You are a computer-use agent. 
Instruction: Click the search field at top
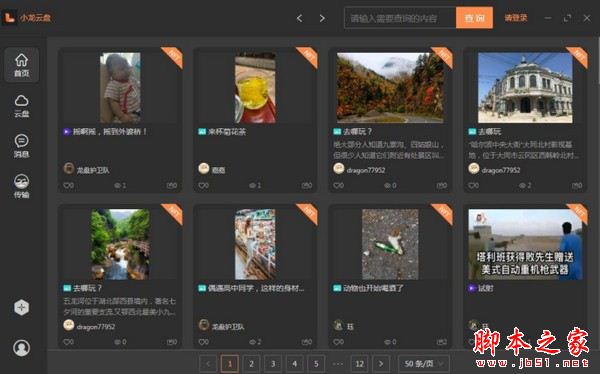point(400,18)
